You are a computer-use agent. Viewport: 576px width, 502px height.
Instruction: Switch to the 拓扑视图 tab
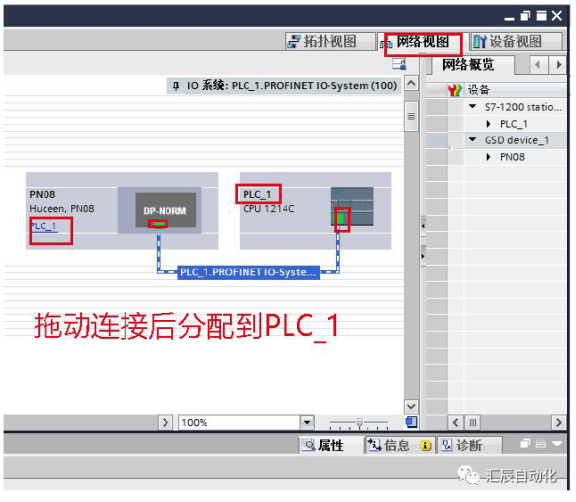click(x=330, y=41)
